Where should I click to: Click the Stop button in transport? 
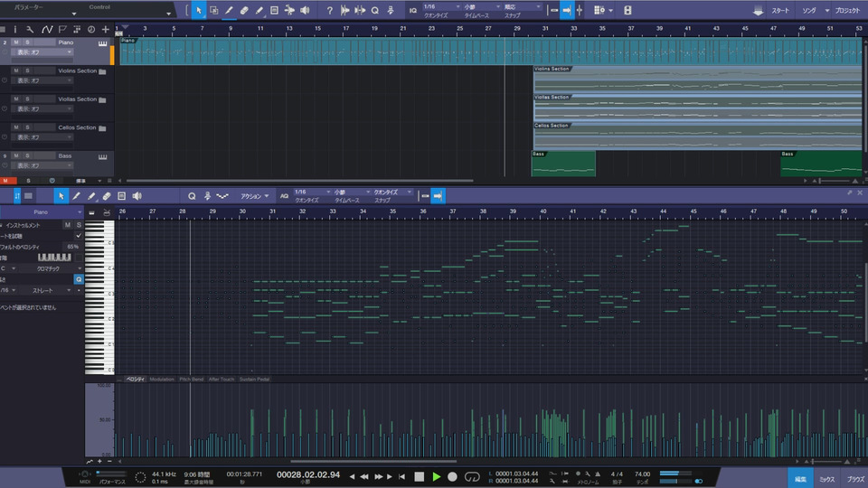click(x=419, y=476)
